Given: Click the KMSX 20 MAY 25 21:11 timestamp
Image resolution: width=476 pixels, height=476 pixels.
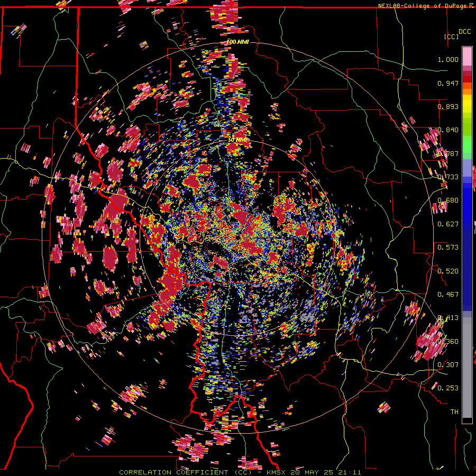Looking at the screenshot, I should (314, 472).
